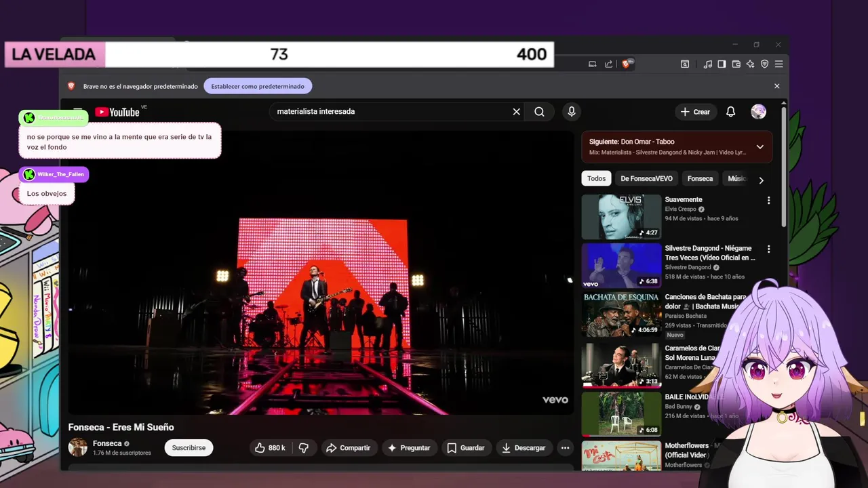Open the media playlist music-note icon
Image resolution: width=868 pixels, height=488 pixels.
coord(707,64)
